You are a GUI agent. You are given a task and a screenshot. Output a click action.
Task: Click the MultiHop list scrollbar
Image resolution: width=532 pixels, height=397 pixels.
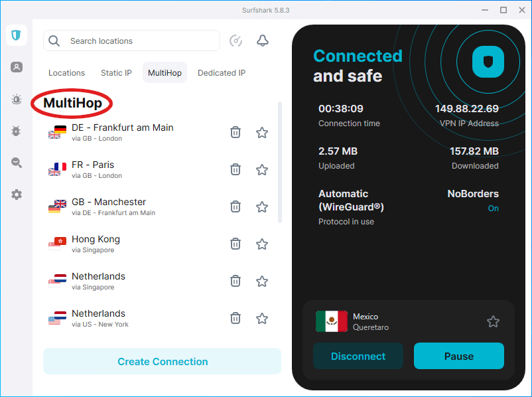pos(280,163)
